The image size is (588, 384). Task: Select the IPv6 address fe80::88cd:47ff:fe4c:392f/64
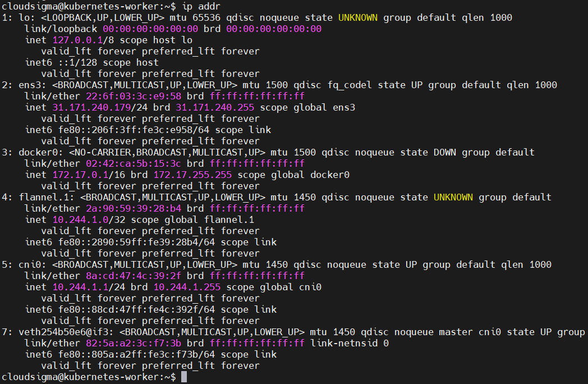coord(136,310)
